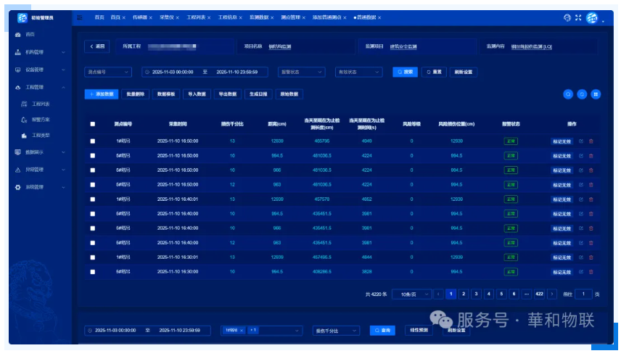Tick the select-all checkbox in table header

pos(92,124)
